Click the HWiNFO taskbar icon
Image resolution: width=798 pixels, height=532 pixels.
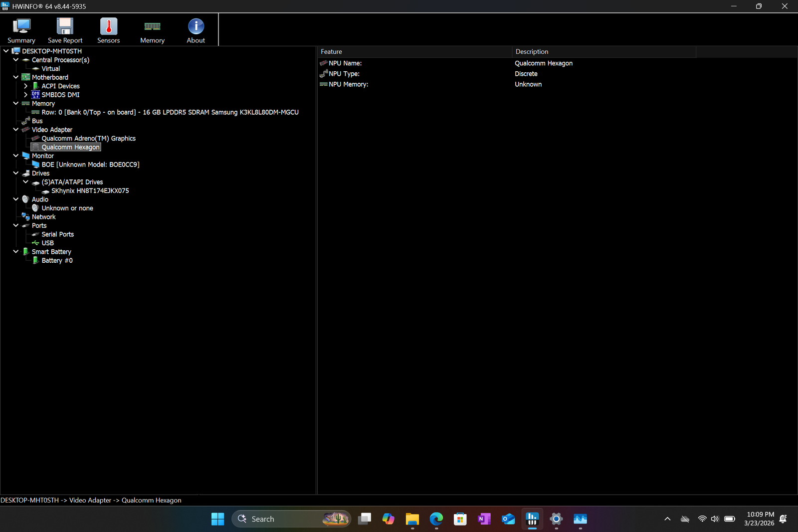tap(532, 519)
